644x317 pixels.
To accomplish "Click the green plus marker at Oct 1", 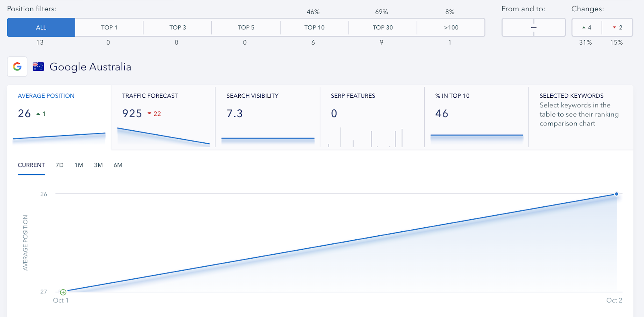I will 63,292.
